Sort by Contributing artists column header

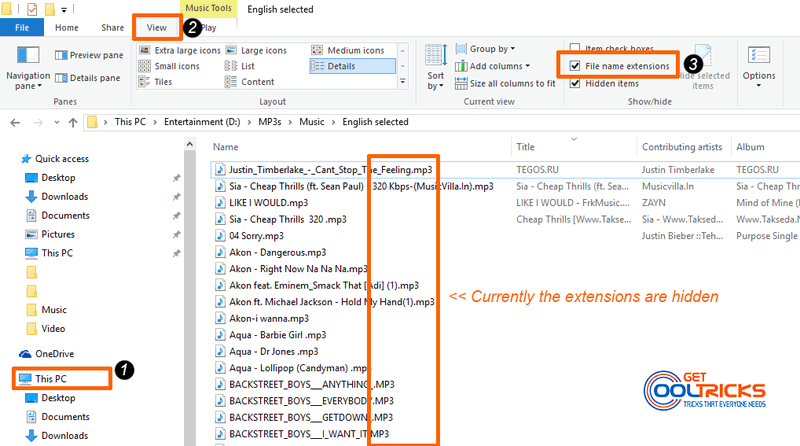pos(682,147)
